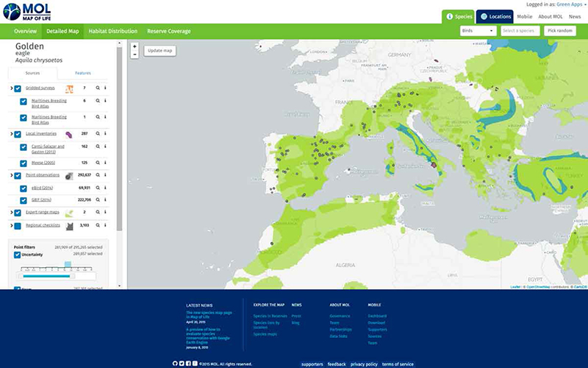Click the orange Gridded surveys layer icon

[69, 89]
